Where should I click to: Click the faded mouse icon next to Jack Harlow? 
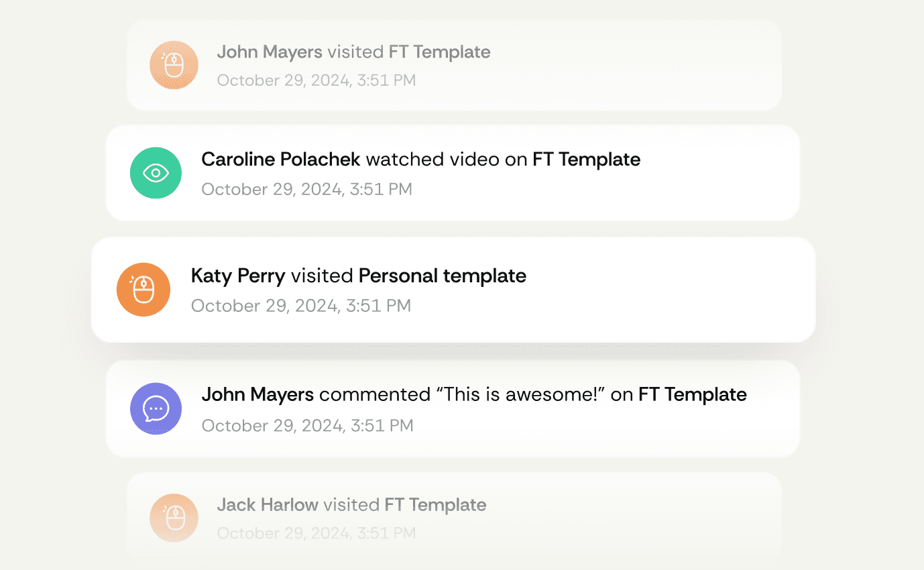pyautogui.click(x=174, y=518)
